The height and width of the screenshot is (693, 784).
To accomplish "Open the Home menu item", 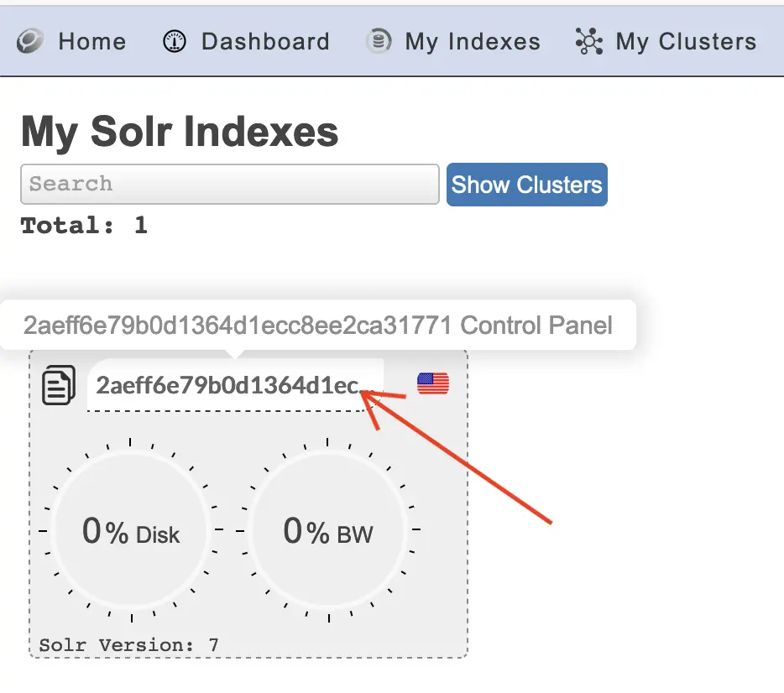I will [91, 41].
